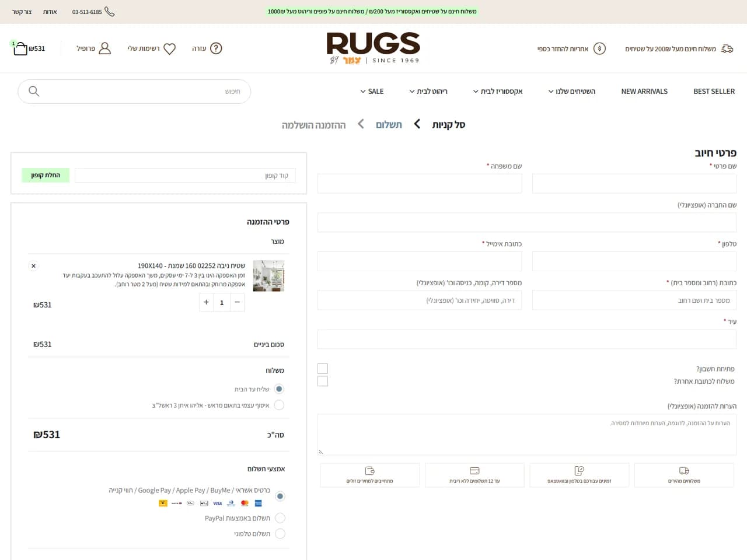The height and width of the screenshot is (560, 747).
Task: Expand the SALE menu
Action: pos(372,92)
